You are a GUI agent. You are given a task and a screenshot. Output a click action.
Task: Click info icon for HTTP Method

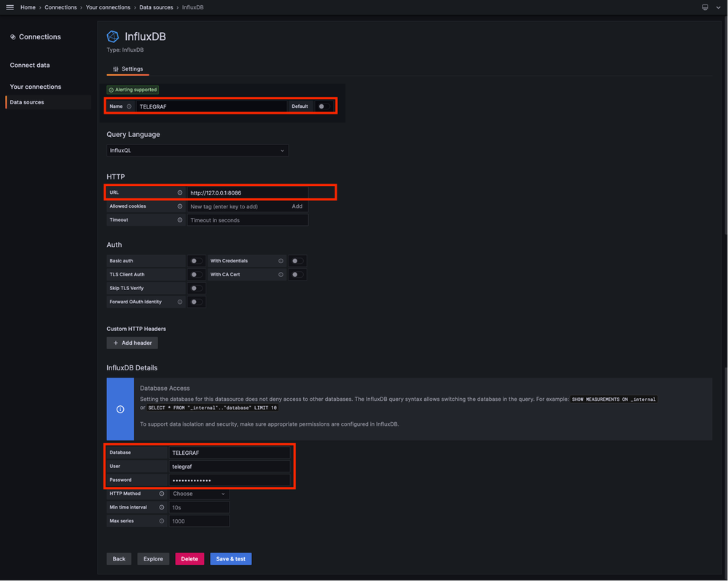[162, 494]
